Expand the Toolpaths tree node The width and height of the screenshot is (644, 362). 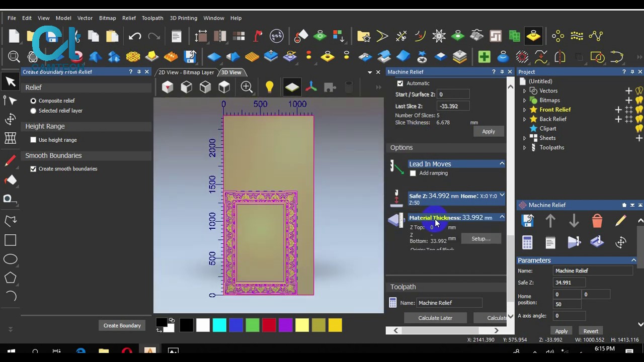coord(524,148)
